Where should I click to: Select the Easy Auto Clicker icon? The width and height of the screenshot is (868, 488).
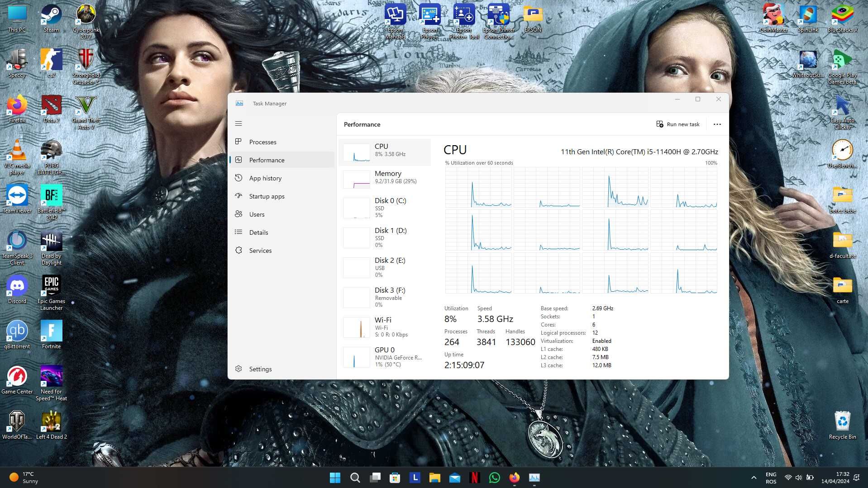842,112
